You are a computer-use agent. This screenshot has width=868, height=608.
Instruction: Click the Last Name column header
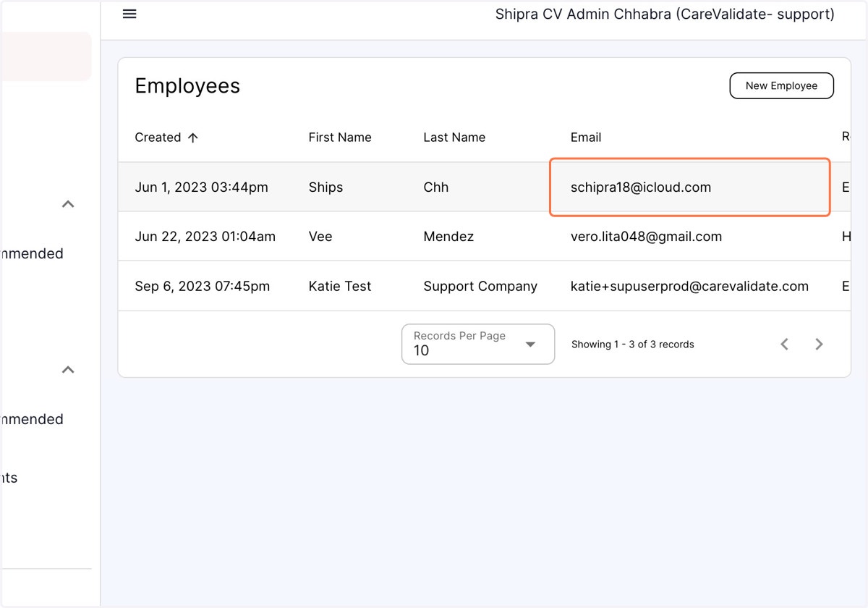pos(454,138)
